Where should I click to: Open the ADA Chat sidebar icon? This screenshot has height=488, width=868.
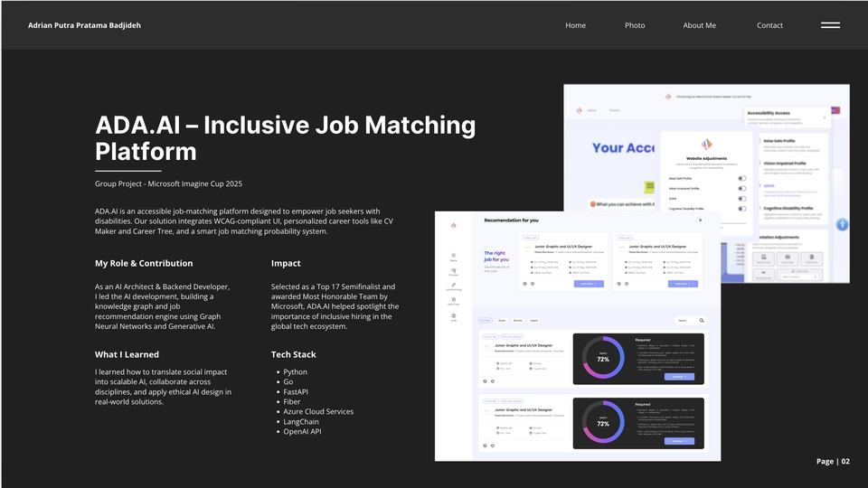454,301
